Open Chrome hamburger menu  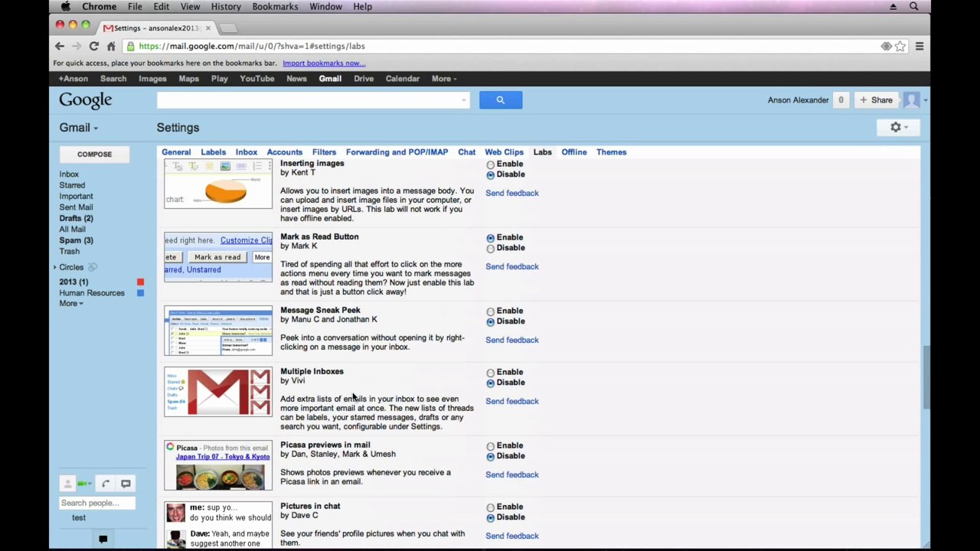(920, 47)
